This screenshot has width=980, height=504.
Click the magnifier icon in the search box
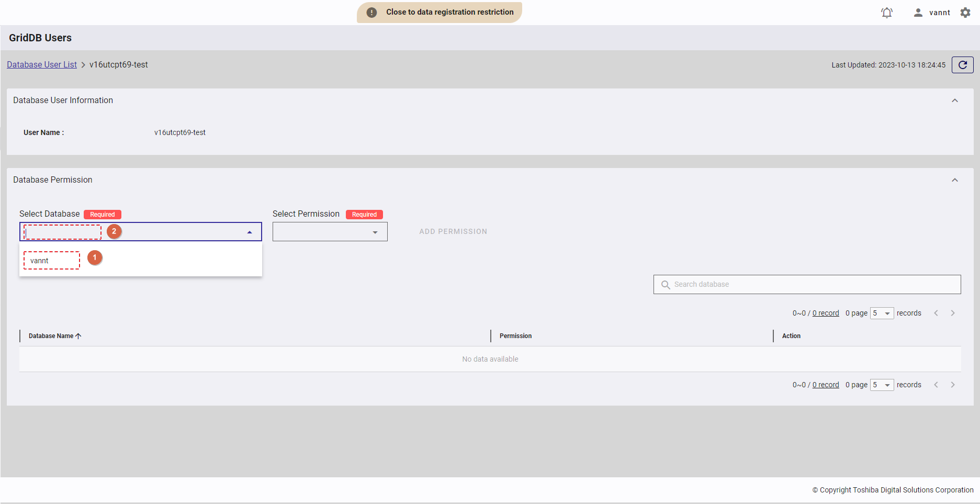(x=666, y=285)
